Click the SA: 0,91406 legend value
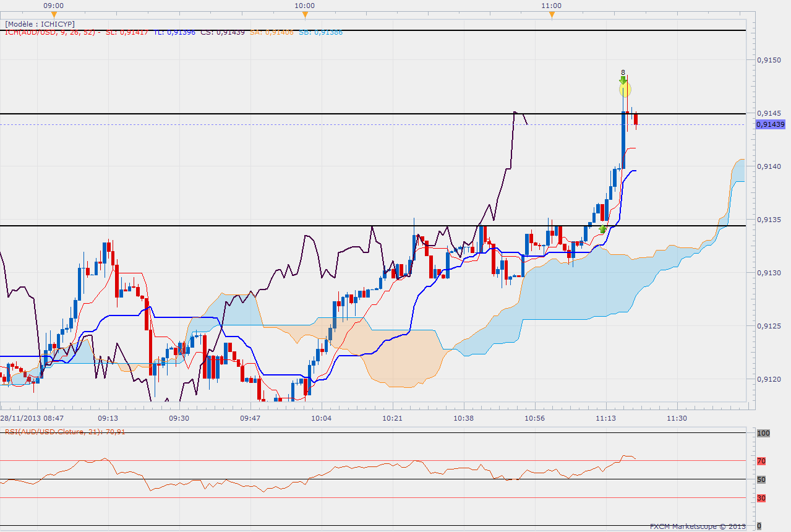Viewport: 791px width, 532px height. click(x=272, y=32)
